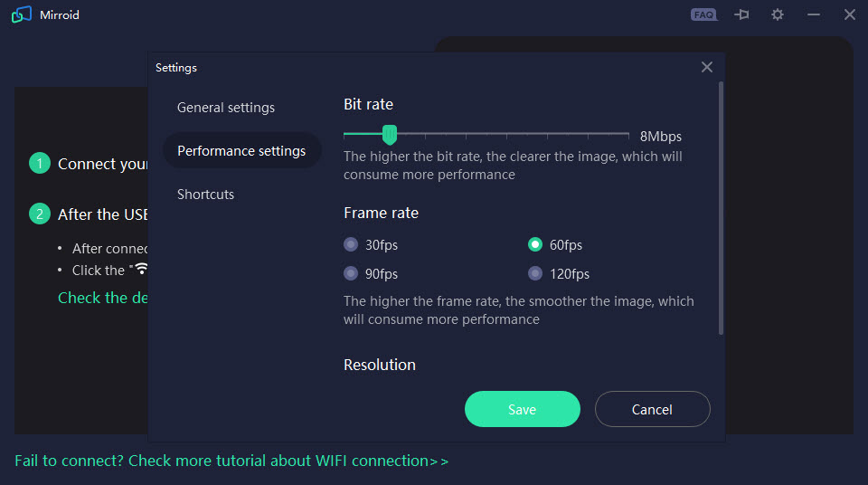The width and height of the screenshot is (868, 485).
Task: Open the FAQ icon in title bar
Action: (703, 15)
